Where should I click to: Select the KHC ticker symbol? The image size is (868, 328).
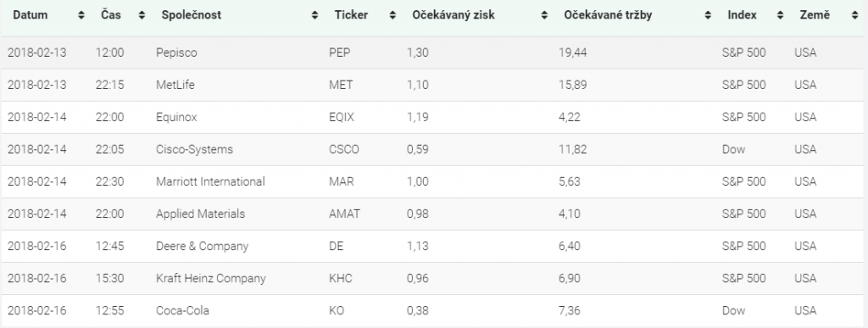point(341,278)
